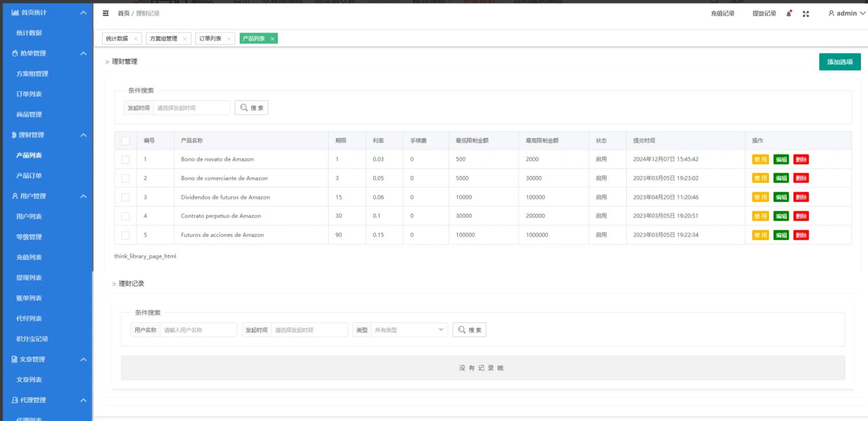Image resolution: width=868 pixels, height=421 pixels.
Task: Open 充值列表 in the sidebar
Action: pyautogui.click(x=29, y=257)
